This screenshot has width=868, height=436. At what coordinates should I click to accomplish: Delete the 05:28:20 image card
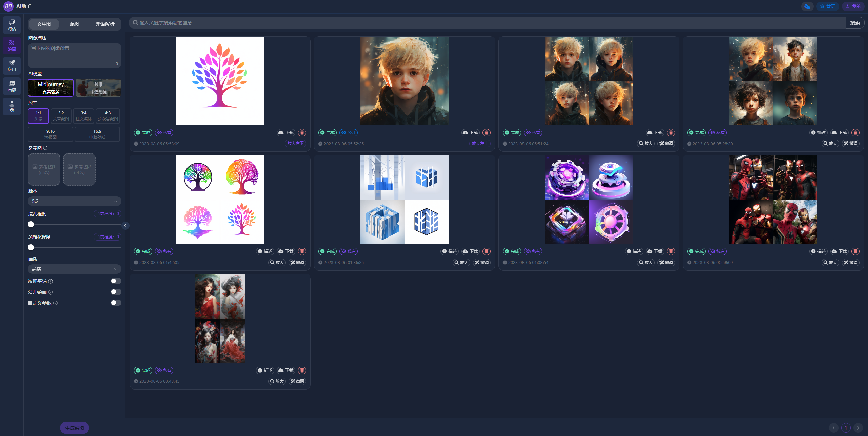pos(855,133)
